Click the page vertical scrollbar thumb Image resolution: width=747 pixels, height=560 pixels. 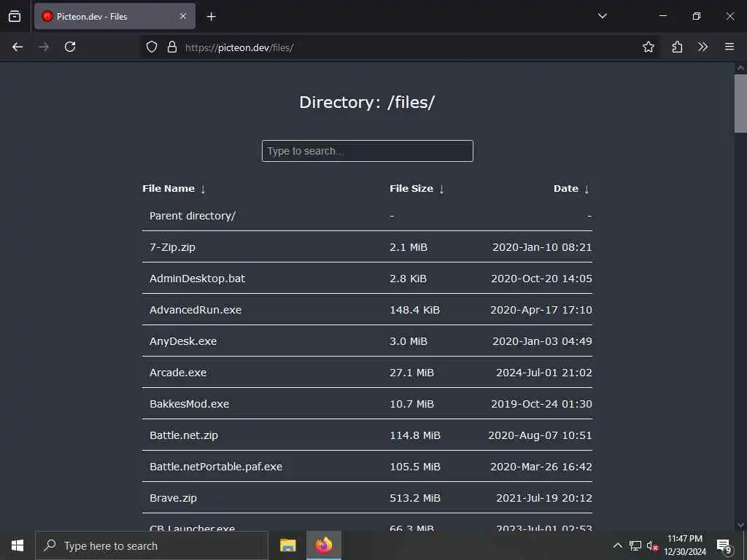click(x=740, y=104)
